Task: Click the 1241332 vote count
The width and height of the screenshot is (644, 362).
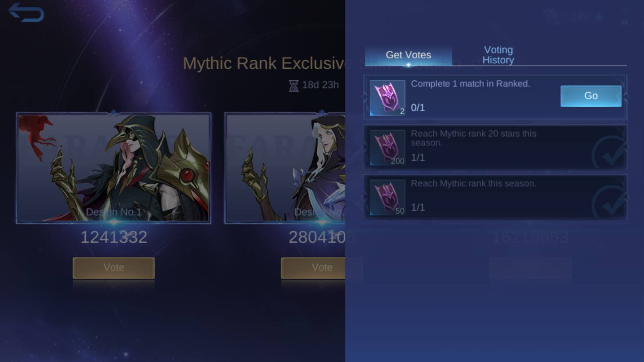Action: 114,237
